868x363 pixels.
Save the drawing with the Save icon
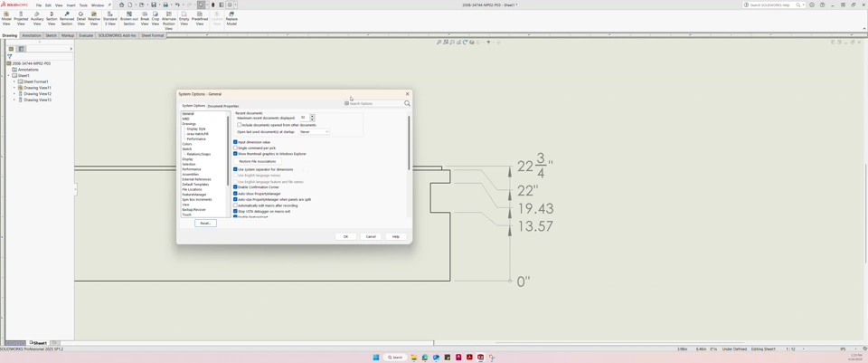[154, 5]
